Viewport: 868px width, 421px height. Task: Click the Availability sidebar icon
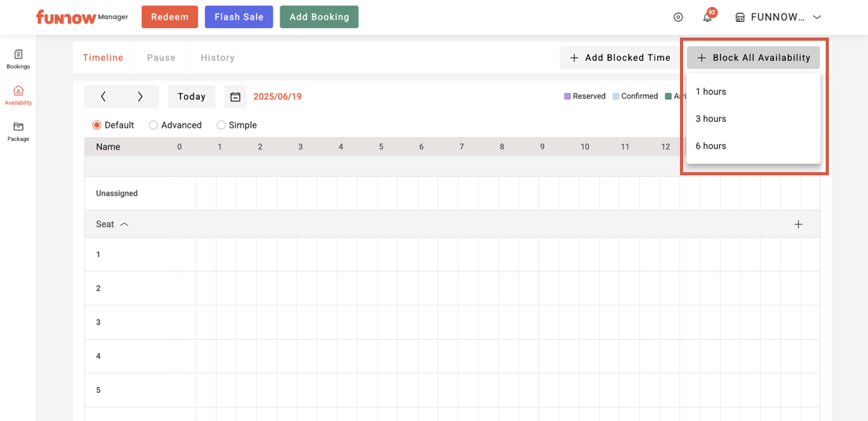(x=18, y=95)
